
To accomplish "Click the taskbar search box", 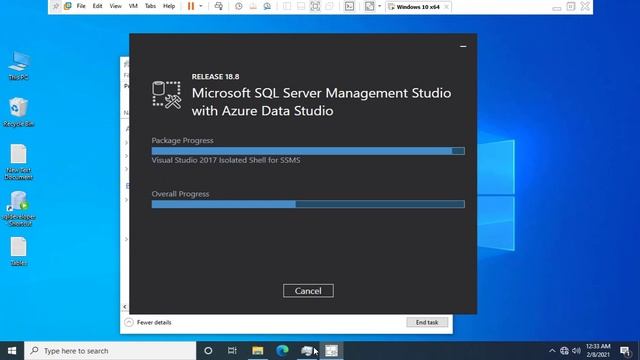I will coord(110,351).
